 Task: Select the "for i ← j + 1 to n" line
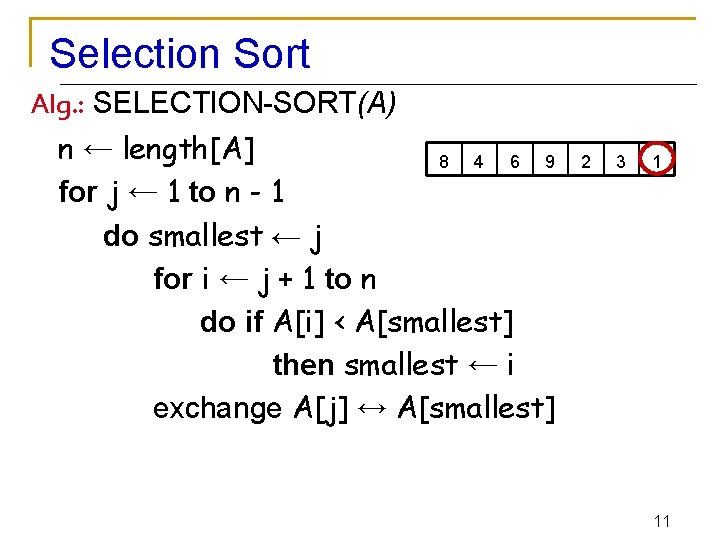pyautogui.click(x=265, y=279)
